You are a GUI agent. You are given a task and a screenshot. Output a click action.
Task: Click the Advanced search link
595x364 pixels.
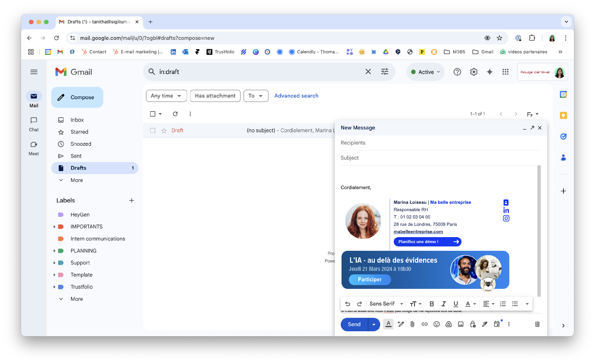pos(296,96)
